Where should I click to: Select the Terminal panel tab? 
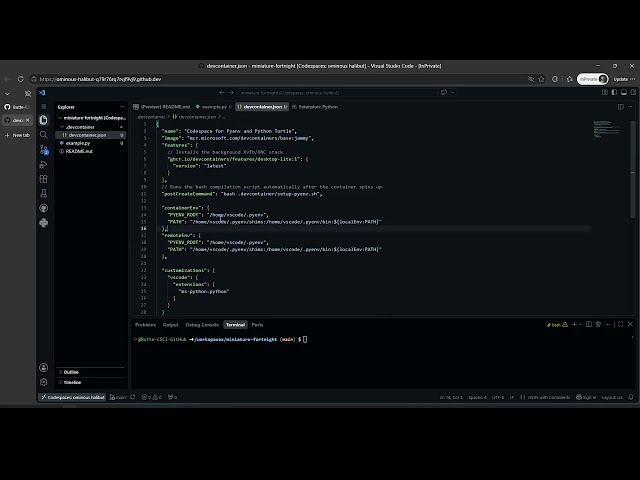(x=235, y=325)
